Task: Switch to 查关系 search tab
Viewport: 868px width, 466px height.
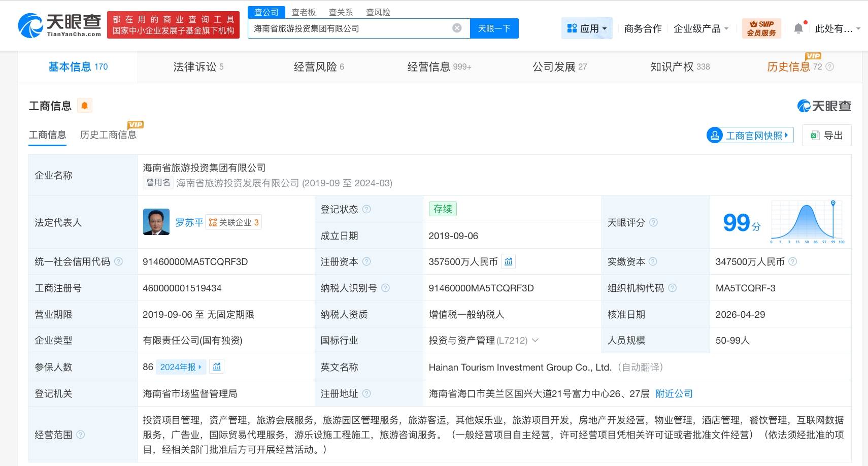Action: [341, 12]
